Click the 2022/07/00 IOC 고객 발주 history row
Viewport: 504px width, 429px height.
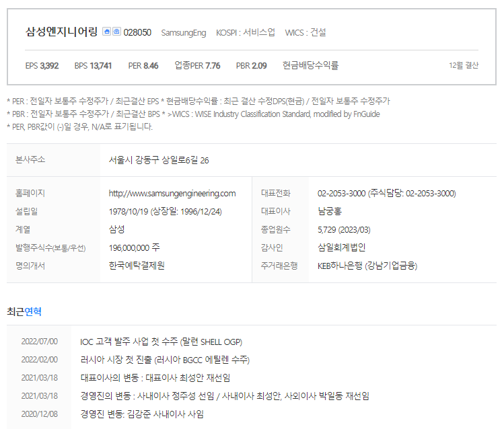252,342
